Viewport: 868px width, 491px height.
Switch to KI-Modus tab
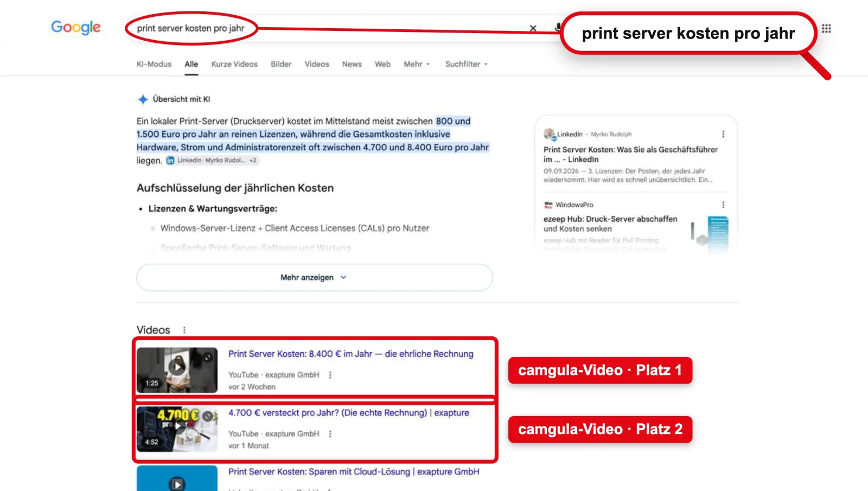click(154, 64)
